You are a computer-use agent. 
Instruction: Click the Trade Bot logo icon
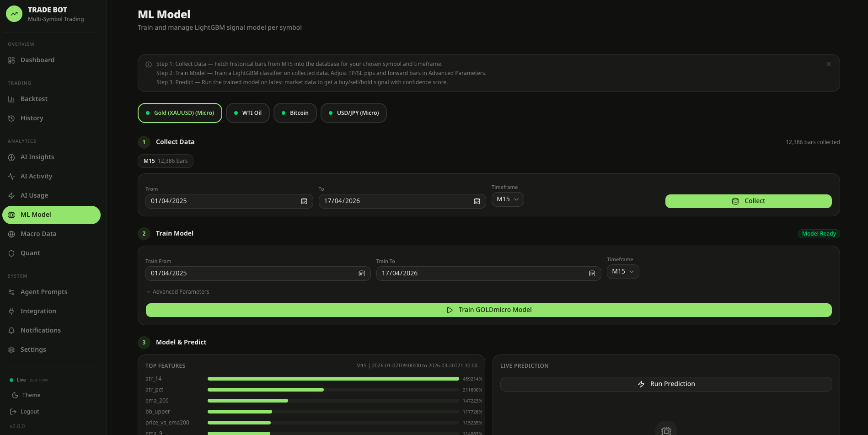[x=14, y=14]
